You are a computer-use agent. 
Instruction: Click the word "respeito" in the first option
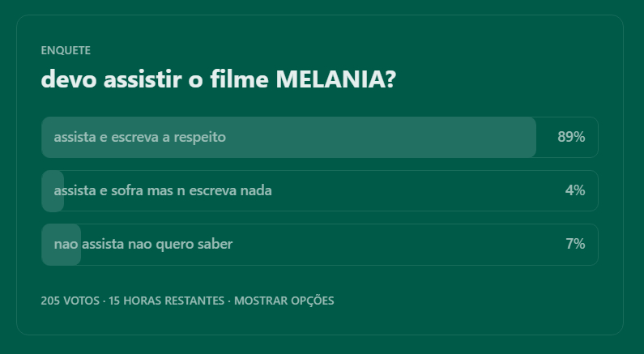(199, 138)
